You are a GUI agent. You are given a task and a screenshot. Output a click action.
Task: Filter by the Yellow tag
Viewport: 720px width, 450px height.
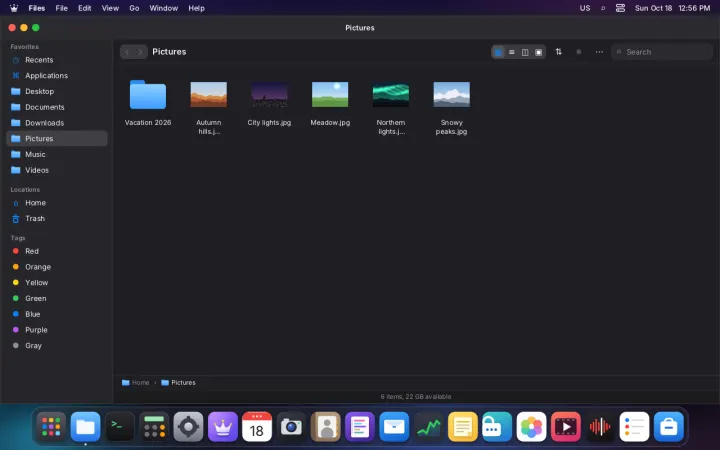[x=57, y=282]
